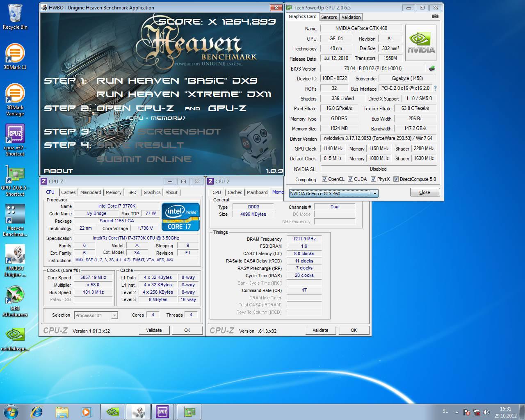Switch to the Validation tab in GPU-Z
This screenshot has height=420, width=525.
tap(351, 17)
